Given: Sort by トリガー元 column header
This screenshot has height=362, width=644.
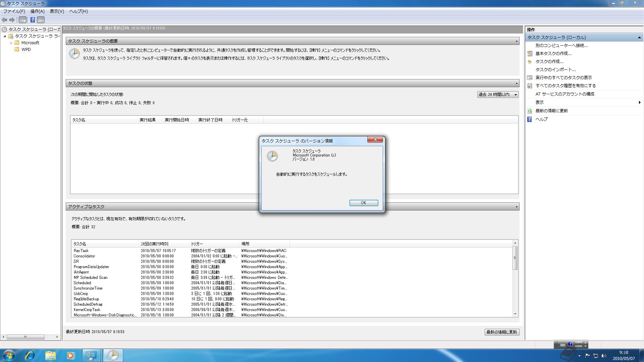Looking at the screenshot, I should (x=246, y=120).
